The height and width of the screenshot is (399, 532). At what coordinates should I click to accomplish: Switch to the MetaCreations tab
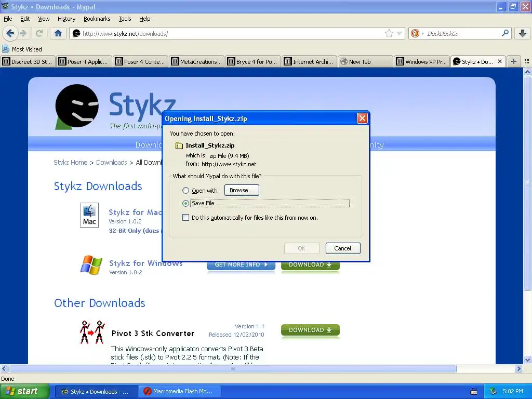click(x=196, y=62)
